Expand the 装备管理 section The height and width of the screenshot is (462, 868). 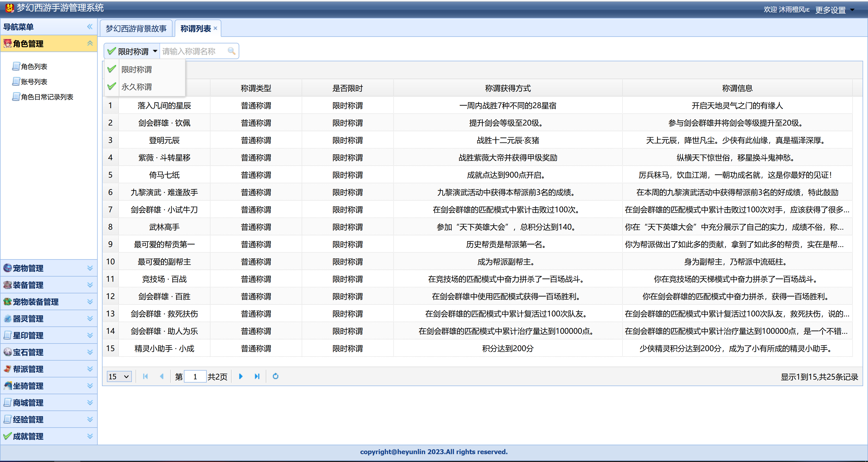pyautogui.click(x=90, y=285)
